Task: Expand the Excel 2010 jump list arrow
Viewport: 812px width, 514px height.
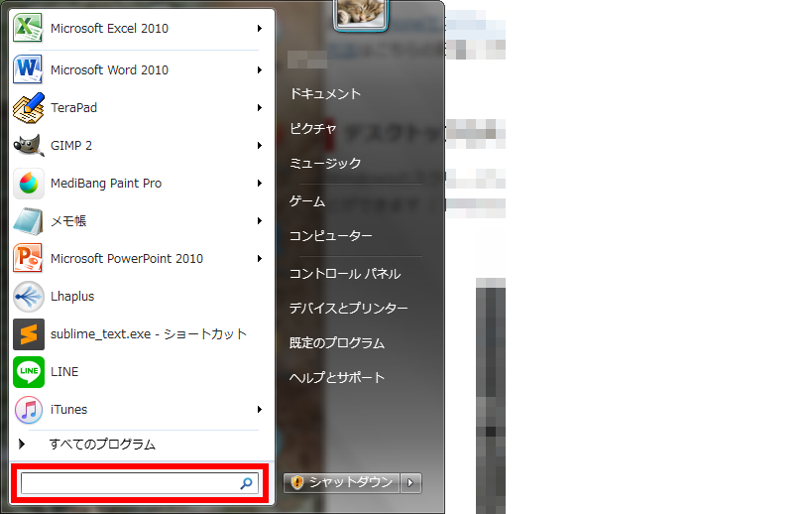Action: coord(260,29)
